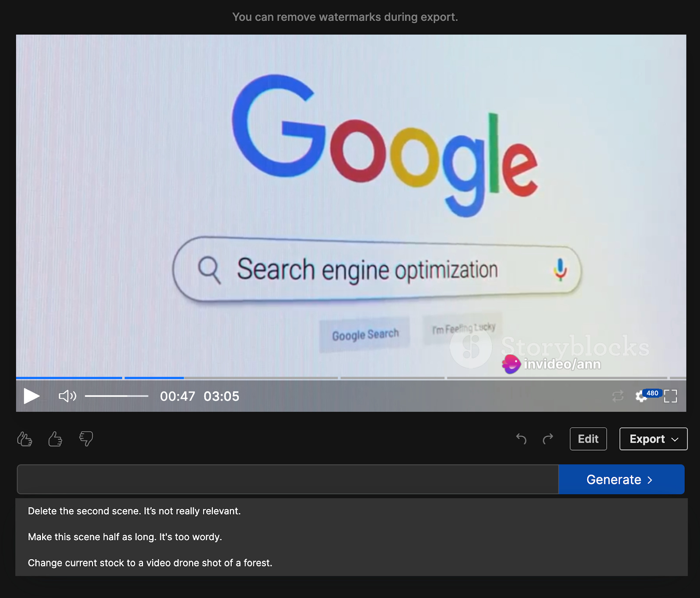This screenshot has width=700, height=598.
Task: Toggle loop playback icon
Action: click(x=618, y=396)
